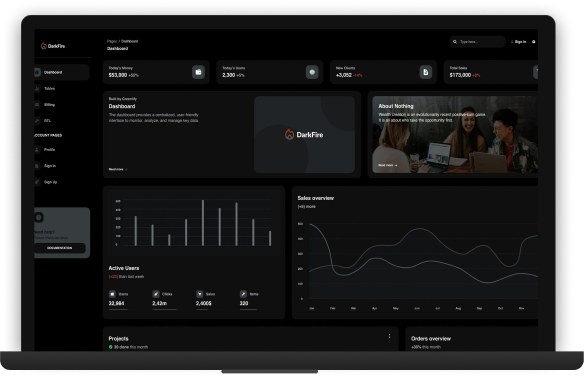Click the wrench icon beside RTL
This screenshot has height=378, width=584.
(x=37, y=121)
